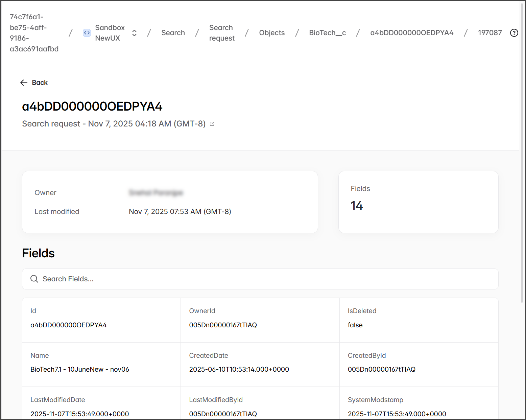
Task: Click the Fields count card showing 14
Action: [418, 202]
